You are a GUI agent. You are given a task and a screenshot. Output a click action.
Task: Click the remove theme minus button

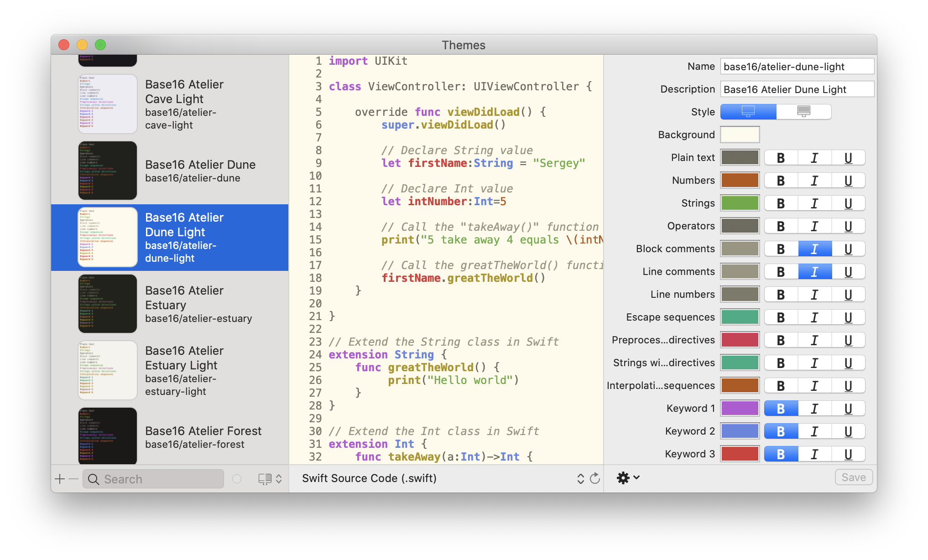click(x=73, y=479)
